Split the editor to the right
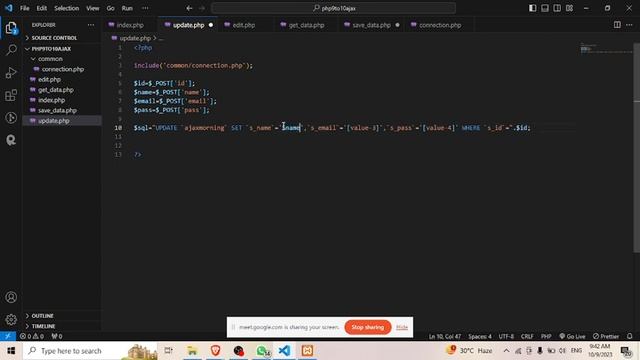Image resolution: width=640 pixels, height=360 pixels. click(617, 25)
